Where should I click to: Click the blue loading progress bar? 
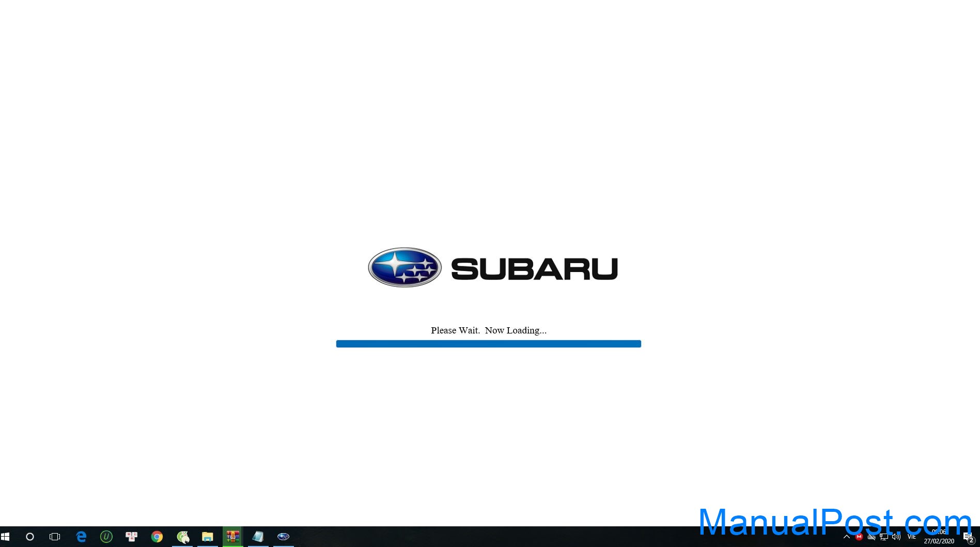click(489, 344)
